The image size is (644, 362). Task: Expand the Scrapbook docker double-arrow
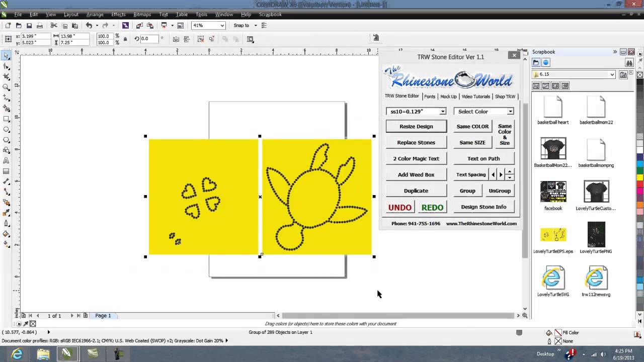coord(615,52)
